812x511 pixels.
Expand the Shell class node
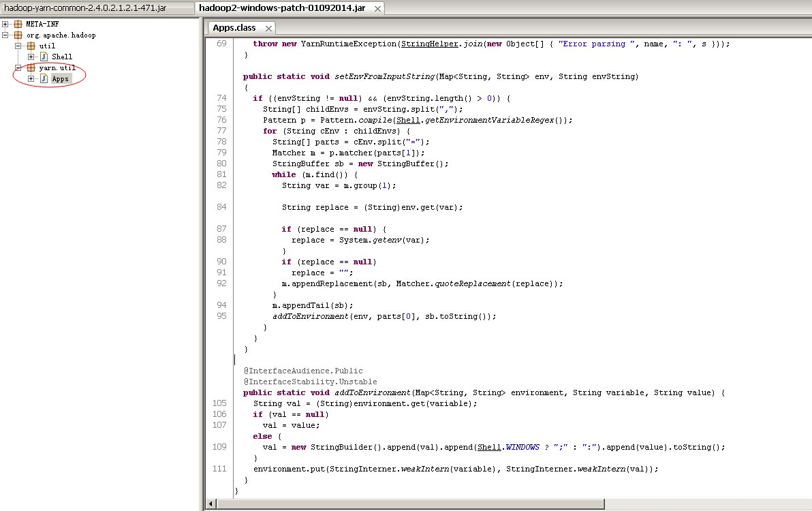pyautogui.click(x=31, y=57)
